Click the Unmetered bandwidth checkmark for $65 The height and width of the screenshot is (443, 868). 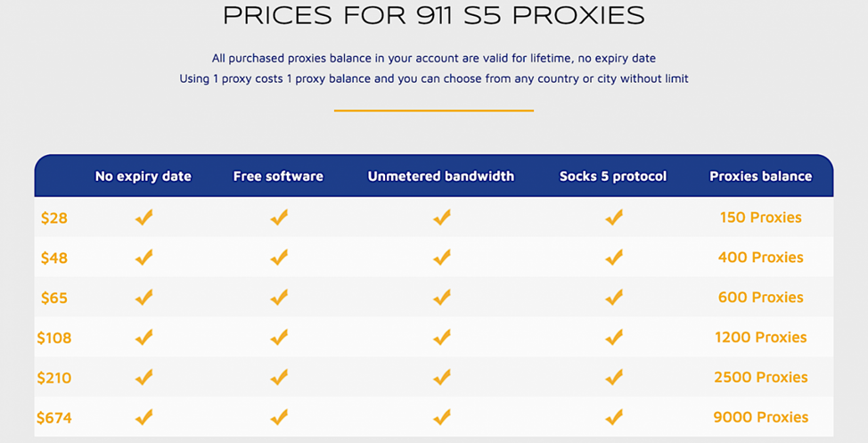coord(441,297)
